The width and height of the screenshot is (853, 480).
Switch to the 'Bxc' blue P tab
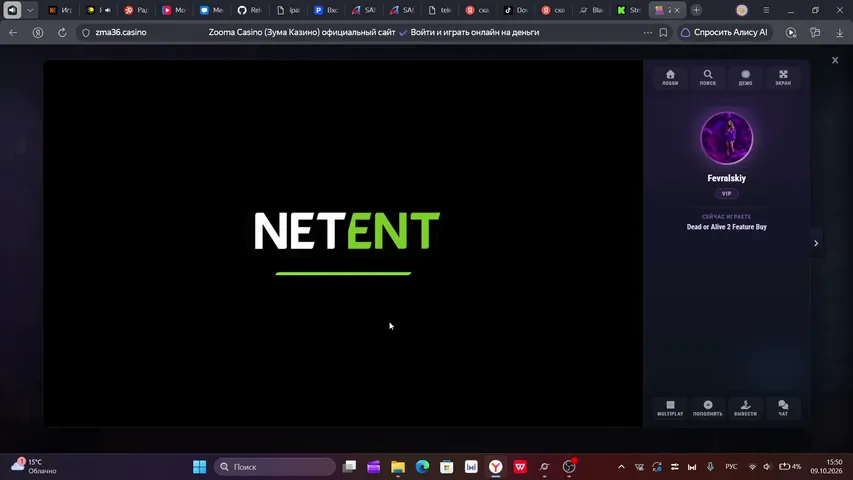pyautogui.click(x=325, y=10)
